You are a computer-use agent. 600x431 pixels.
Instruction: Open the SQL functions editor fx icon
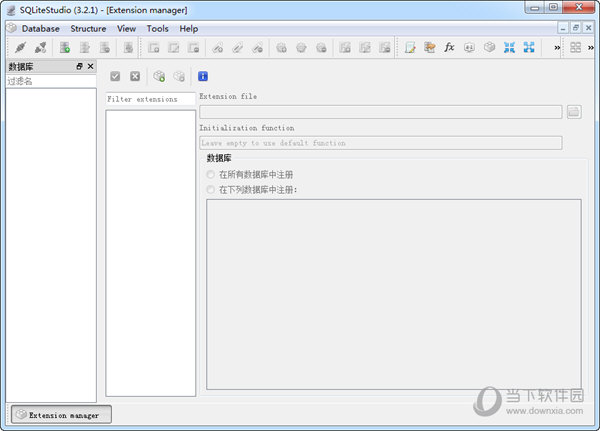click(x=449, y=47)
